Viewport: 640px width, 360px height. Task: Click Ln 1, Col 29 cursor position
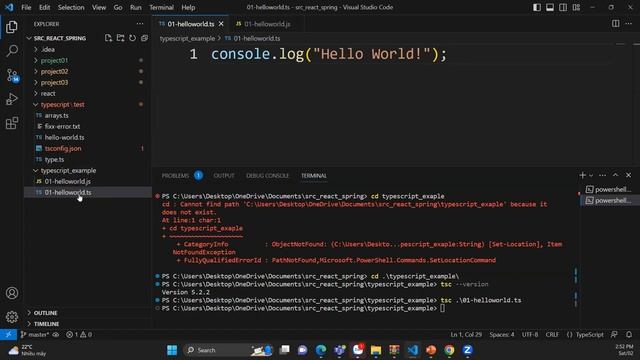click(x=466, y=335)
